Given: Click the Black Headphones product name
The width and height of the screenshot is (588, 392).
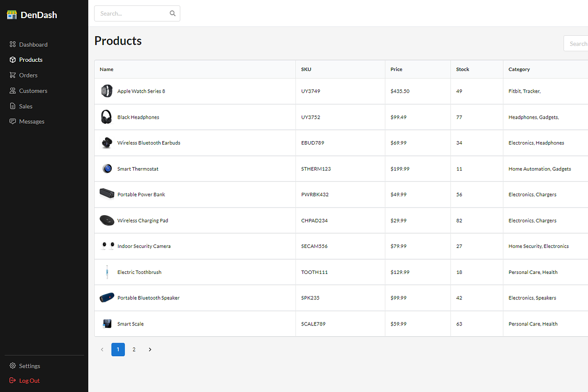Looking at the screenshot, I should [138, 117].
